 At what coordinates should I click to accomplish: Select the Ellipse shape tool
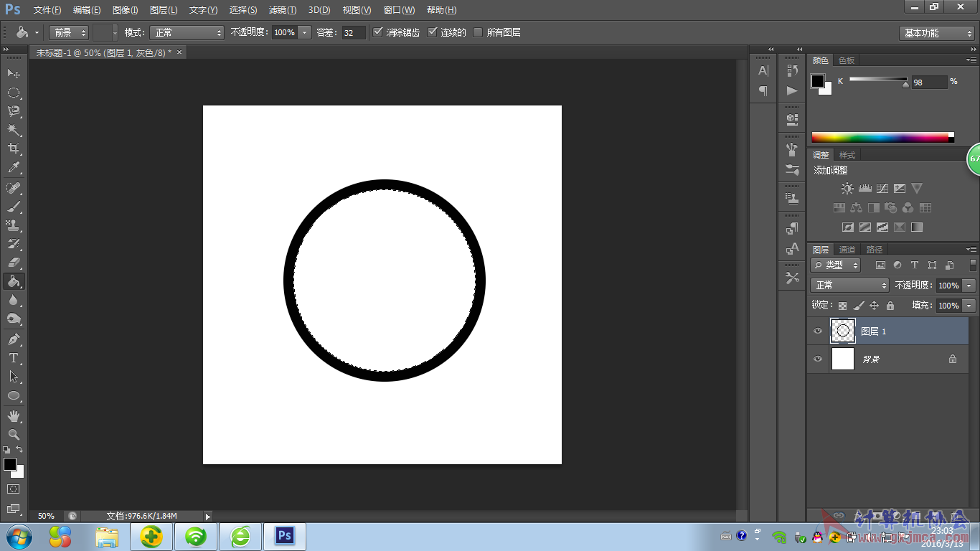tap(14, 395)
